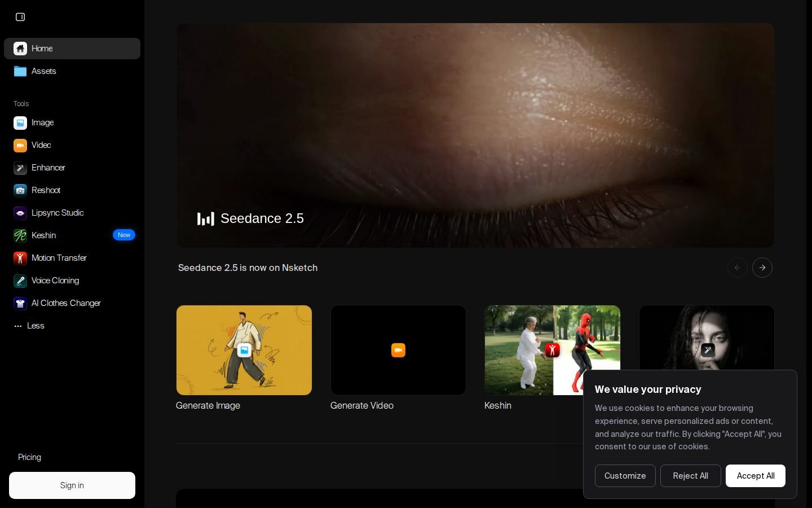Go to previous banner slide arrow
This screenshot has height=508, width=812.
click(x=738, y=268)
